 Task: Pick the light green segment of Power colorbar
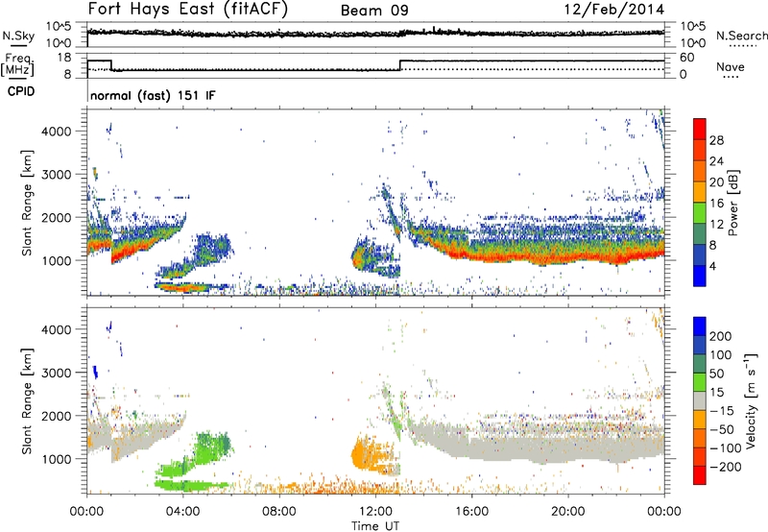700,212
